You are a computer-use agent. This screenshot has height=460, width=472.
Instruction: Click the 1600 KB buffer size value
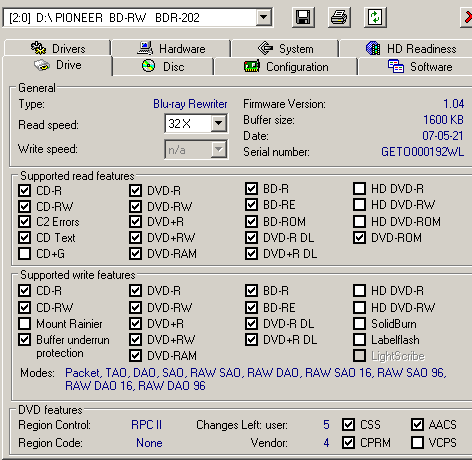click(x=443, y=120)
